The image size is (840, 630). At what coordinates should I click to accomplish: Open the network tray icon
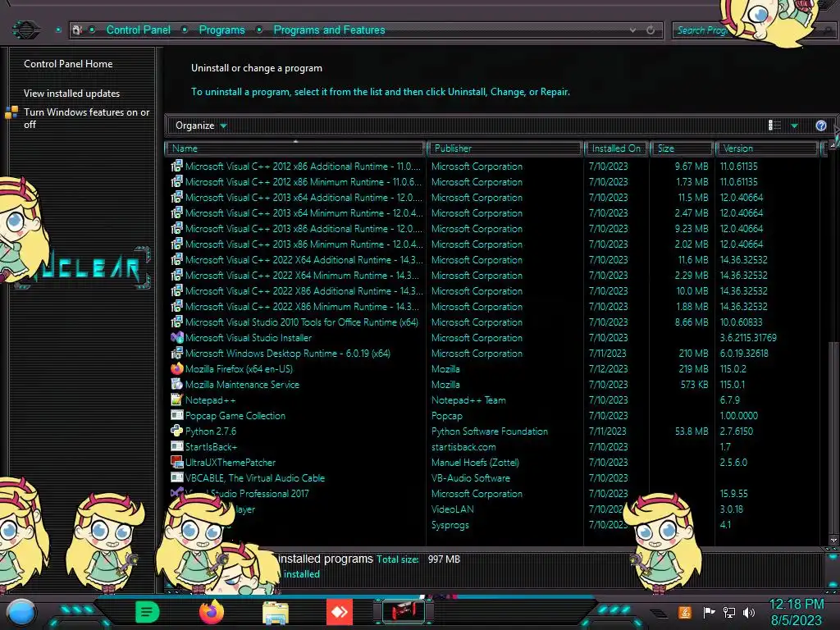coord(729,612)
